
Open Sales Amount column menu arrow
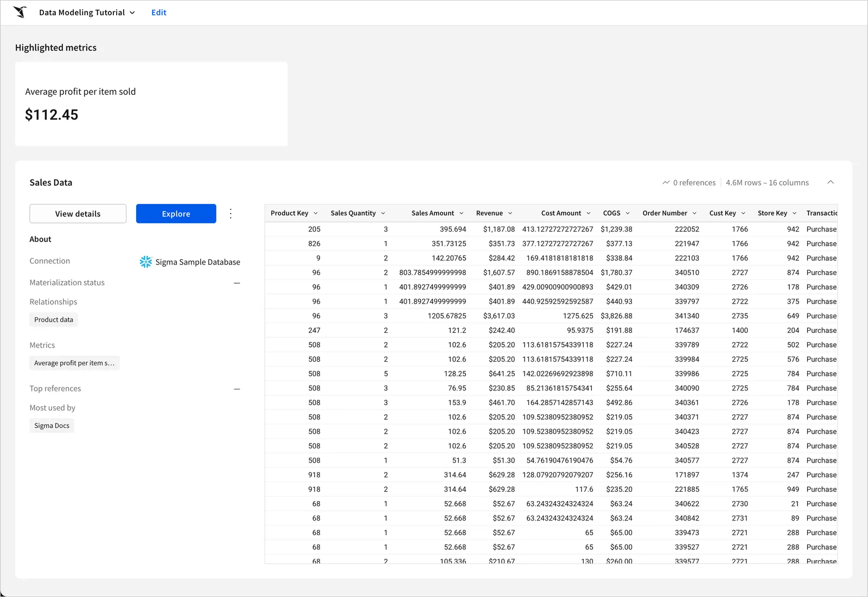tap(462, 213)
